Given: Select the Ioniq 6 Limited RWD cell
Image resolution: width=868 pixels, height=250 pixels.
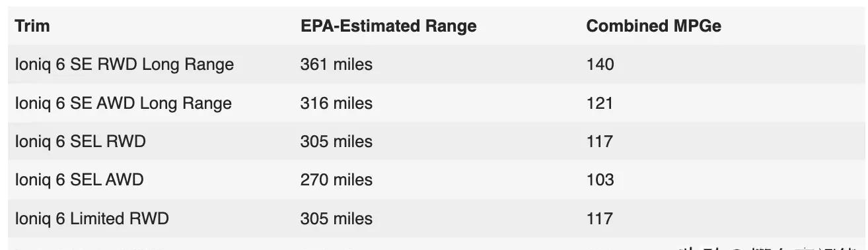Looking at the screenshot, I should [92, 218].
